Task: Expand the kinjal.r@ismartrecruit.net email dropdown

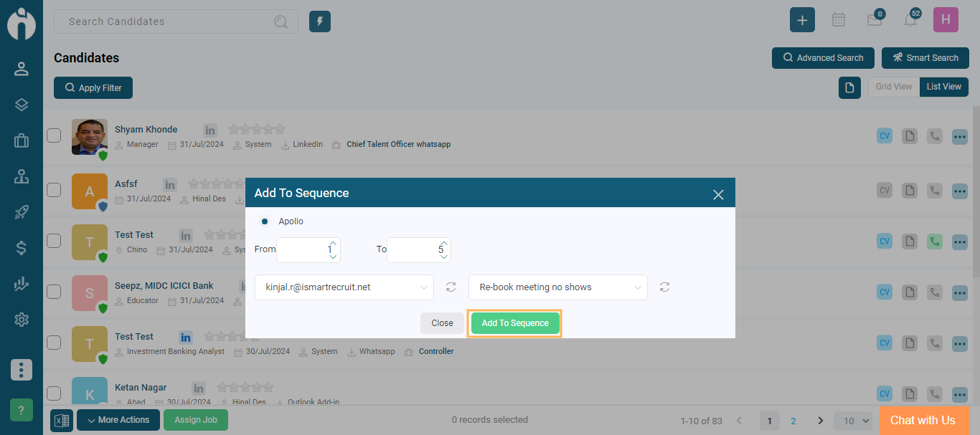Action: pos(344,287)
